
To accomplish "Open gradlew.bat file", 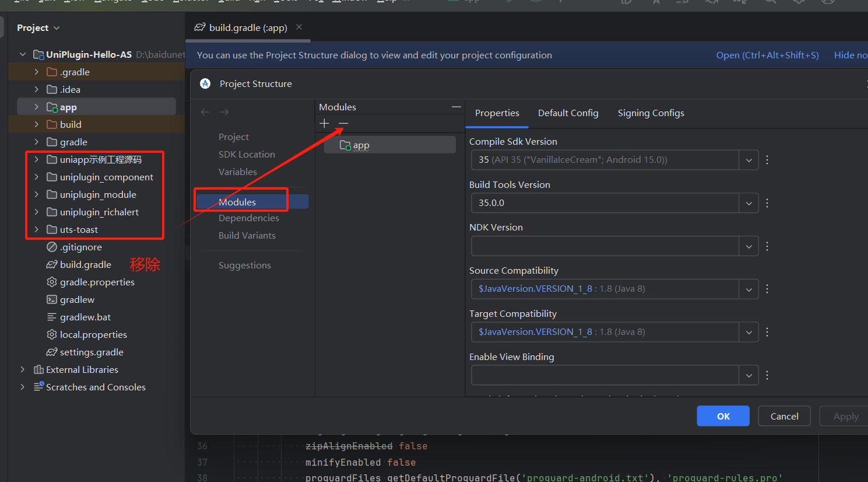I will [79, 317].
